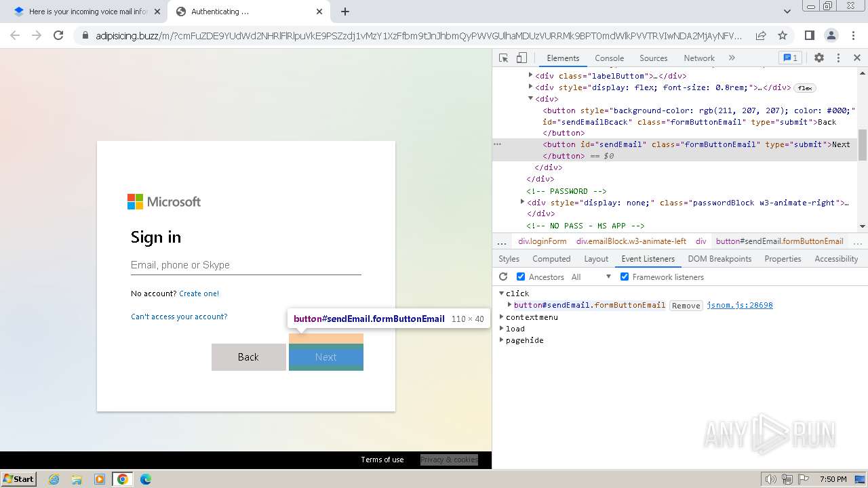Select the inspect element picker icon

pyautogui.click(x=503, y=58)
